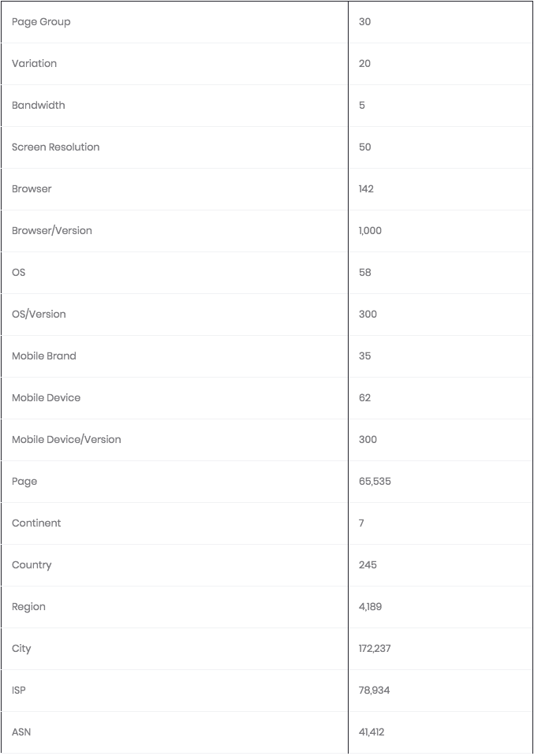The image size is (534, 756).
Task: Click the Mobile Device/Version label
Action: pyautogui.click(x=66, y=440)
